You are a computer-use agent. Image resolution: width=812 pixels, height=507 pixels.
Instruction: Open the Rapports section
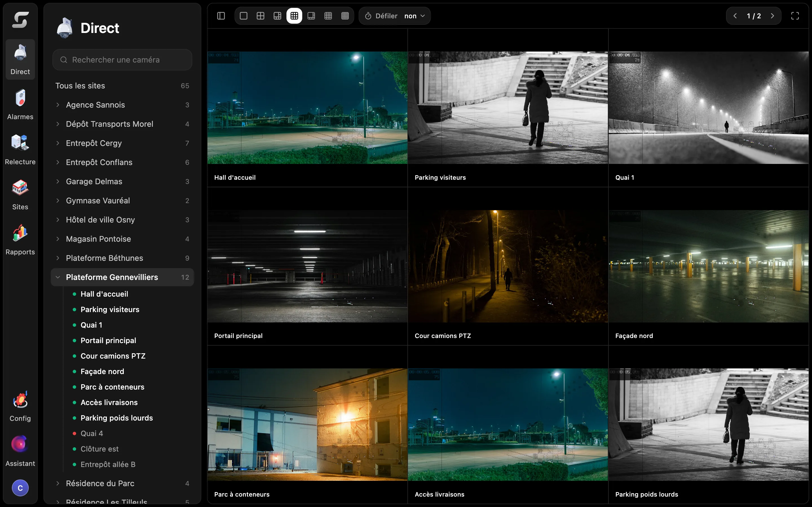coord(20,239)
